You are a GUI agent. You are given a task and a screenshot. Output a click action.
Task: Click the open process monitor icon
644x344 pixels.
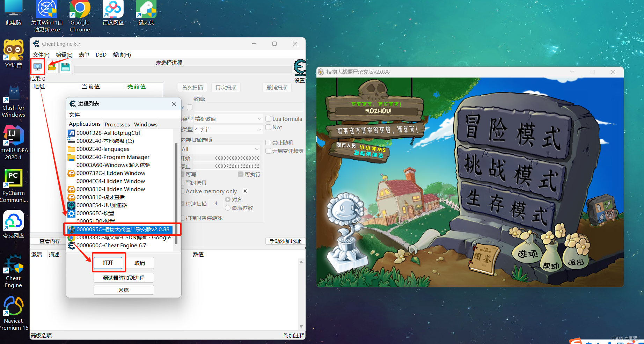coord(37,67)
